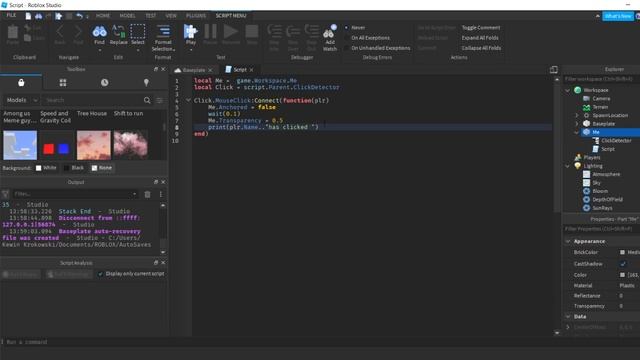Switch to the HOME ribbon tab
Image resolution: width=640 pixels, height=360 pixels.
[103, 16]
